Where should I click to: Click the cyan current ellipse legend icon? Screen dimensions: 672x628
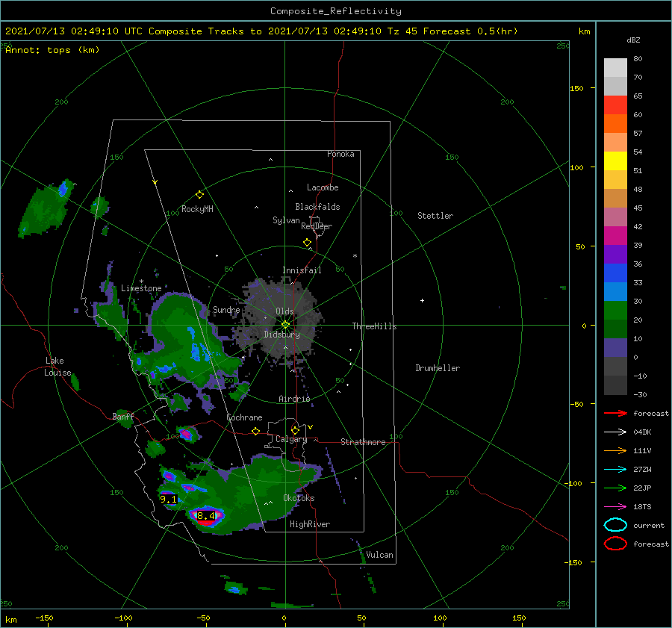(x=615, y=525)
